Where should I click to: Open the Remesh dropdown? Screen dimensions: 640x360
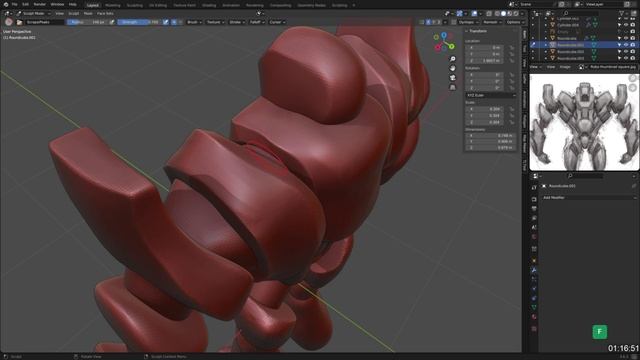(492, 22)
